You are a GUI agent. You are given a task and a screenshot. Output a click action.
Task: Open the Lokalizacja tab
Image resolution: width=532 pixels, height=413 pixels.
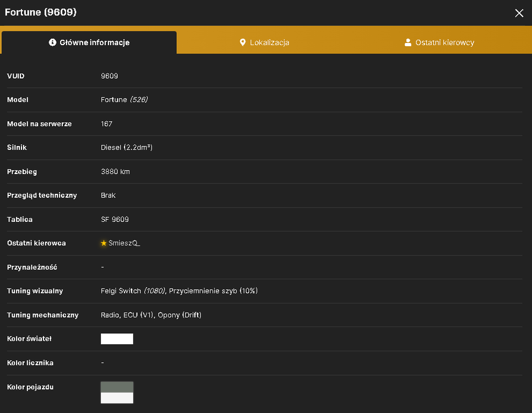tap(264, 42)
